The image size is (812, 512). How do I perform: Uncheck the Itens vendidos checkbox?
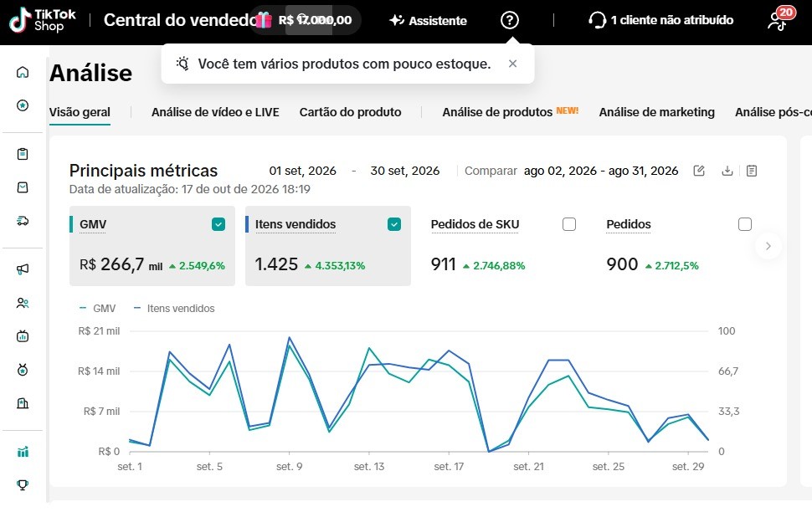tap(394, 224)
